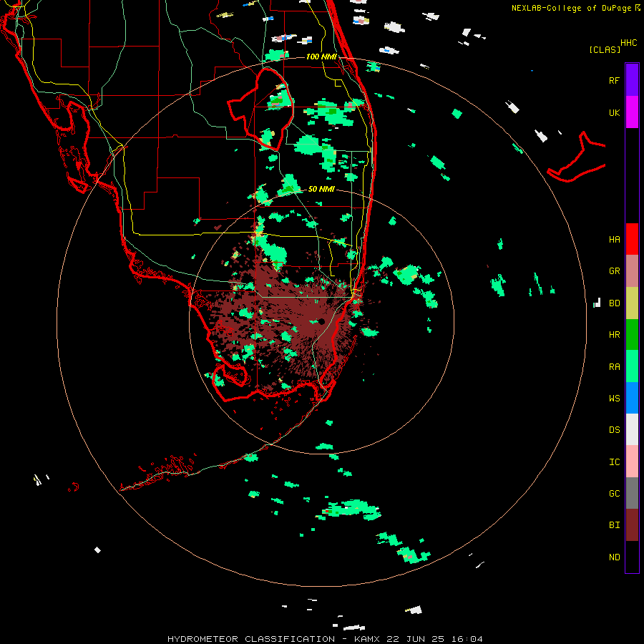Click the GC legend label
The image size is (644, 644).
click(x=614, y=494)
